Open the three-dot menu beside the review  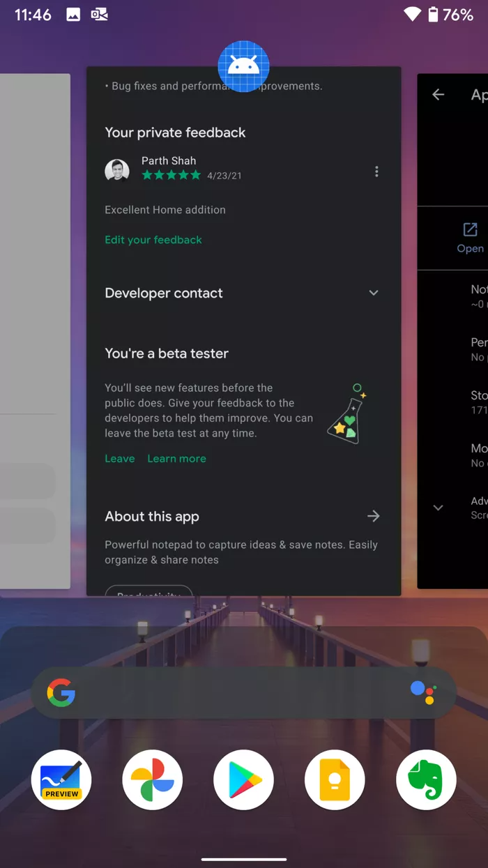pos(376,172)
